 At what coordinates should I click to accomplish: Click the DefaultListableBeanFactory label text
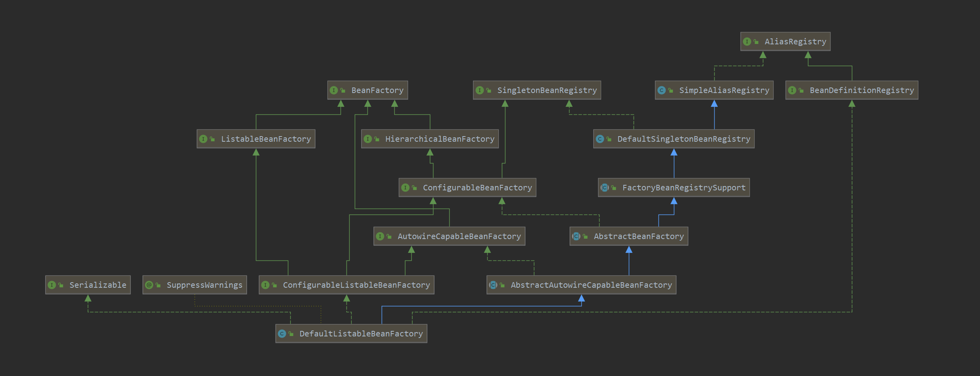pos(361,334)
